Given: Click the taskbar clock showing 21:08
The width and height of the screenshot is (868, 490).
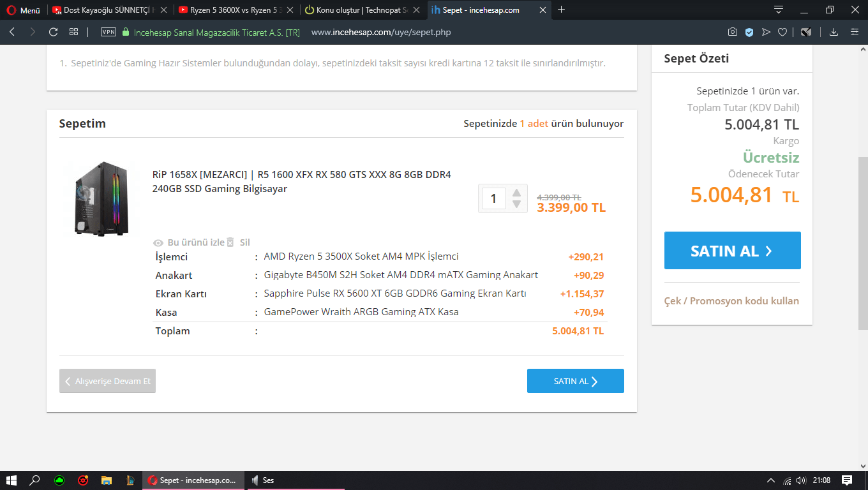Looking at the screenshot, I should pos(822,480).
